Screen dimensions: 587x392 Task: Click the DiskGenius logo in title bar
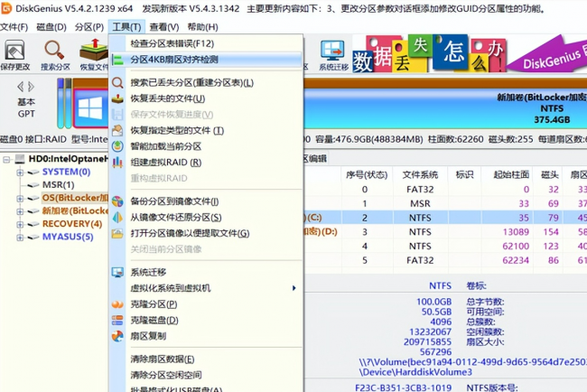tap(6, 8)
